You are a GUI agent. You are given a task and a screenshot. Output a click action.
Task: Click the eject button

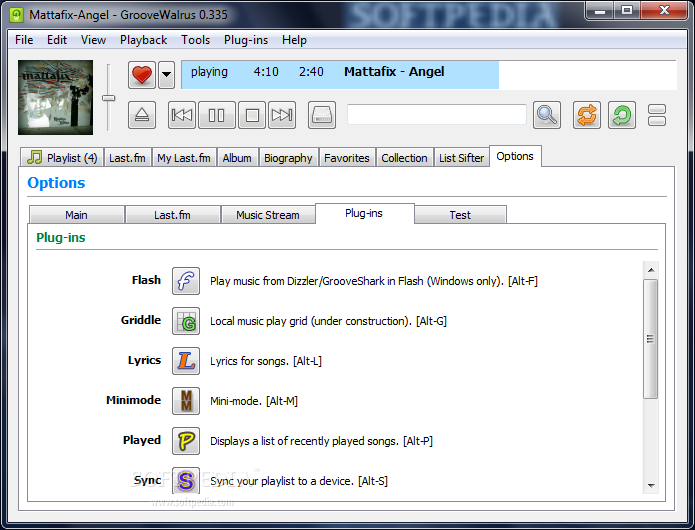[x=142, y=115]
